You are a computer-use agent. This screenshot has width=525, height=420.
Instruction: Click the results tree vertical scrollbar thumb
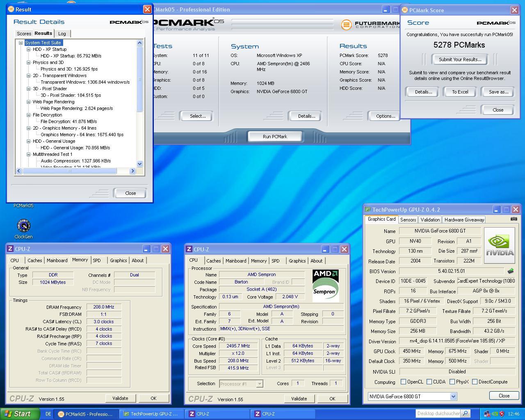coord(139,79)
